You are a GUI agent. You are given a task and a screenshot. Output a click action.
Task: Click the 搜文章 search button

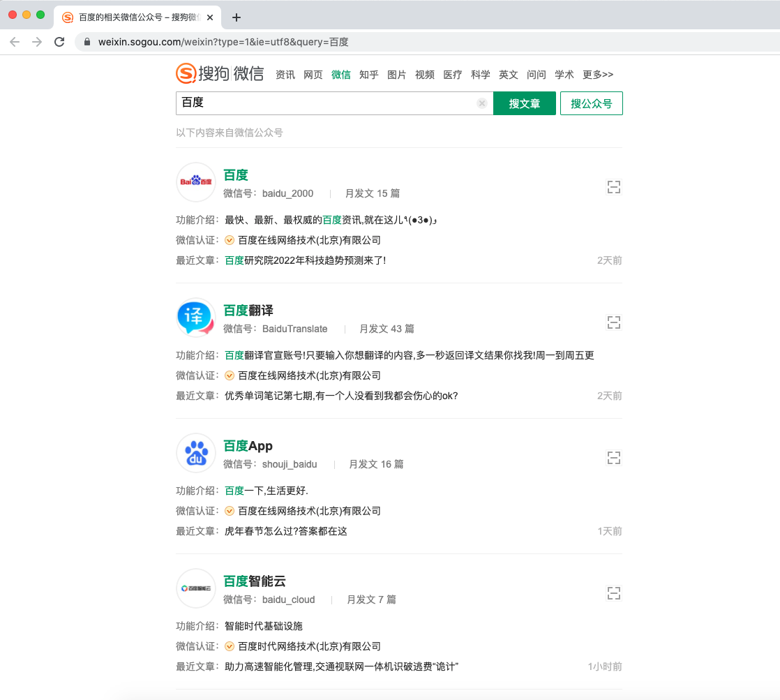(524, 103)
